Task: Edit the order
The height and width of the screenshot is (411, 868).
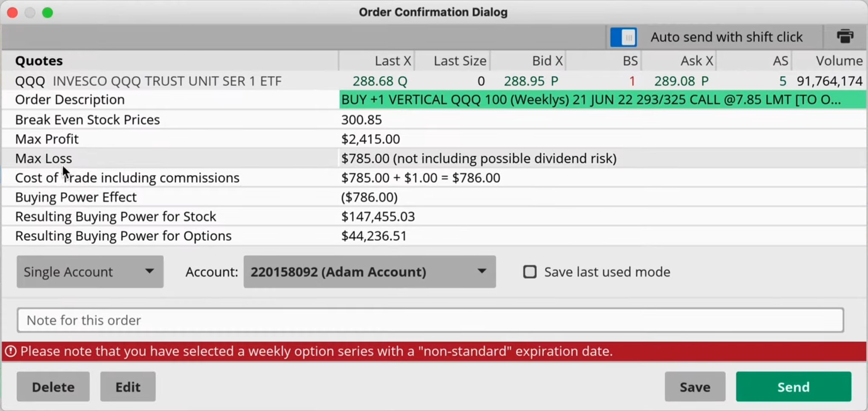Action: tap(128, 387)
